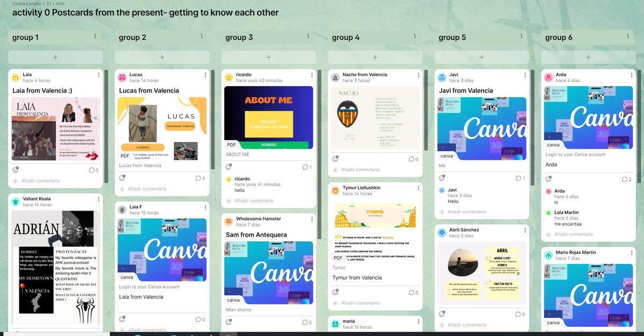Click Laia's avatar on first post
Viewport: 644px width, 336px height.
(16, 77)
